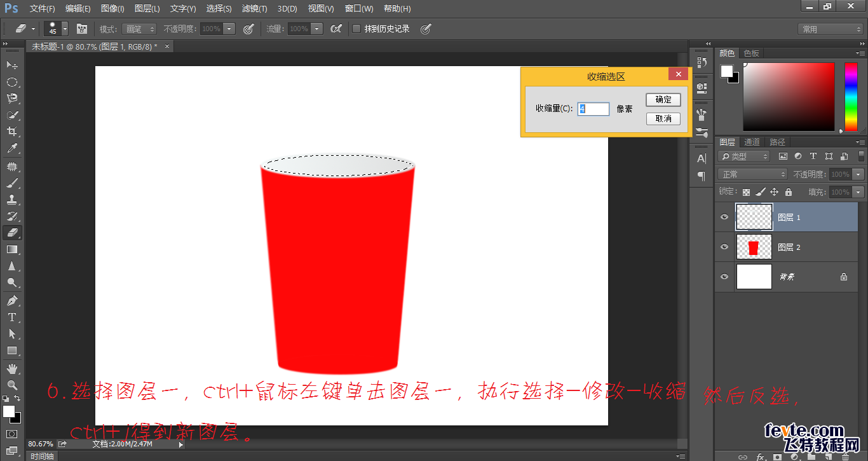The image size is (868, 461).
Task: Enable the 抹到历史记录 checkbox
Action: click(x=356, y=29)
